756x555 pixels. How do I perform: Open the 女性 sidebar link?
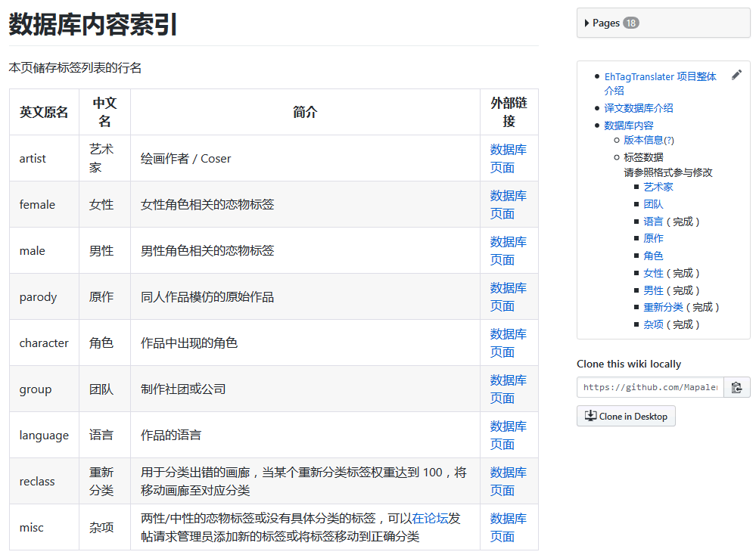[653, 273]
